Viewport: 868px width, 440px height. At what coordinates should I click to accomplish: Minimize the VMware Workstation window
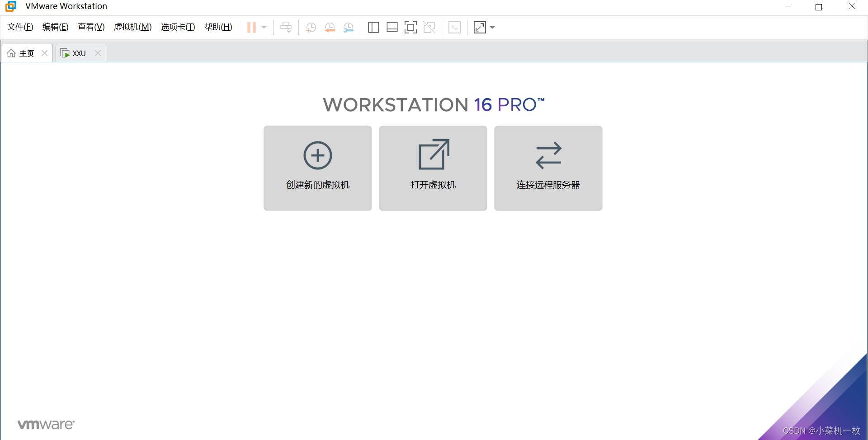pos(788,6)
